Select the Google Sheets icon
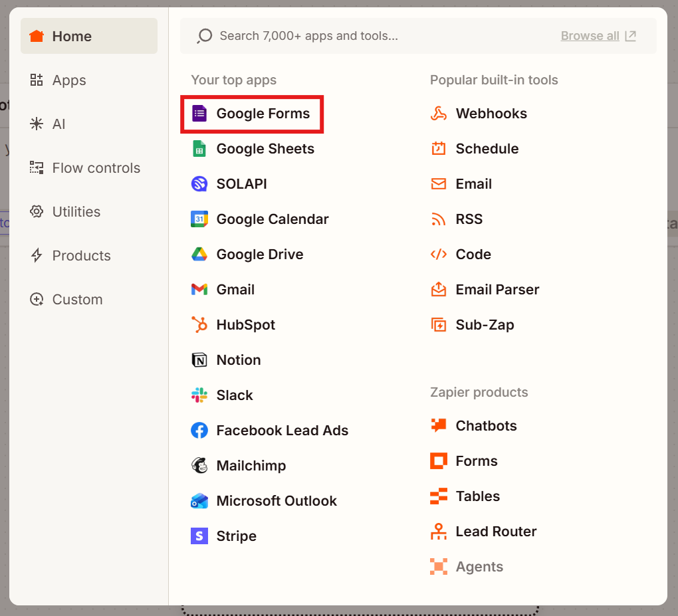Image resolution: width=678 pixels, height=616 pixels. (x=199, y=149)
